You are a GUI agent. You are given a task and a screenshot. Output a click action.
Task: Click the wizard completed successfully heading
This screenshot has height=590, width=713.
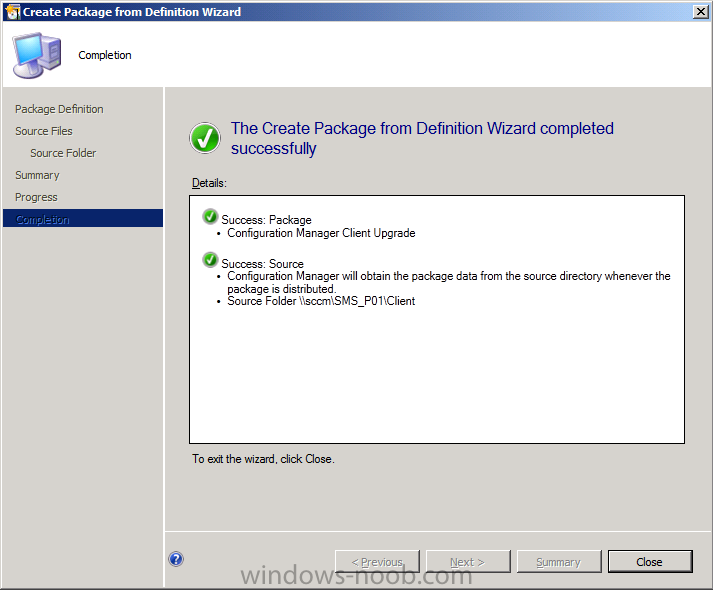pyautogui.click(x=422, y=138)
